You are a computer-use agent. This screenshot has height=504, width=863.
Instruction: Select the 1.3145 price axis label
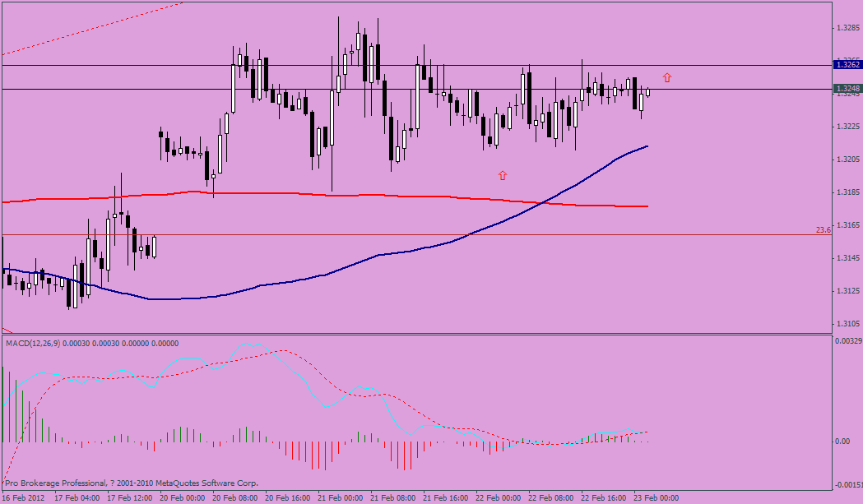point(847,258)
